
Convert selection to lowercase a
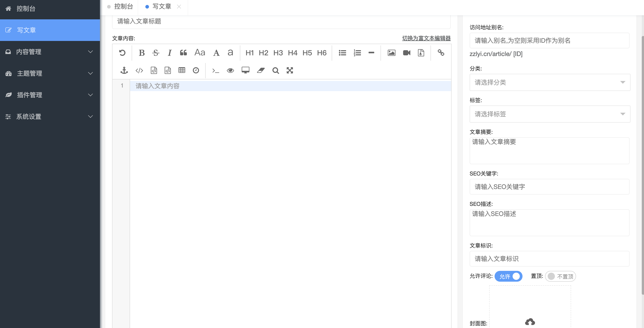230,53
